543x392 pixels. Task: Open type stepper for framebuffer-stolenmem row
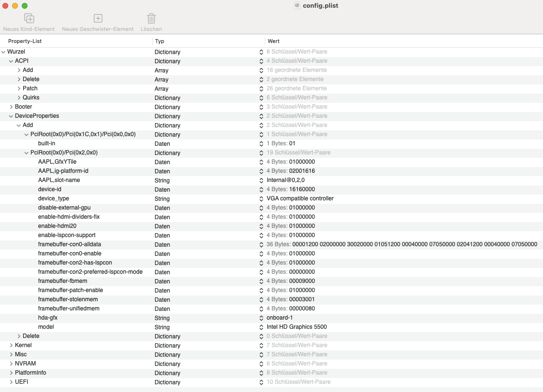coord(261,299)
